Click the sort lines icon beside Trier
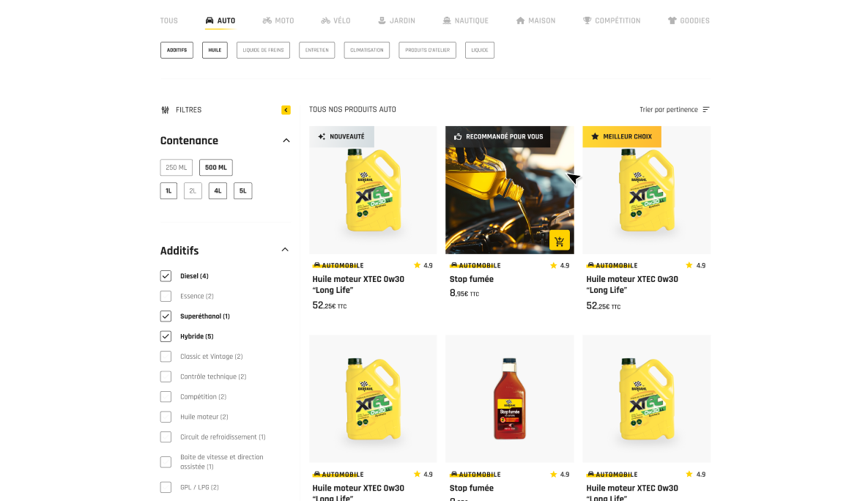Viewport: 868px width, 501px height. coord(706,110)
